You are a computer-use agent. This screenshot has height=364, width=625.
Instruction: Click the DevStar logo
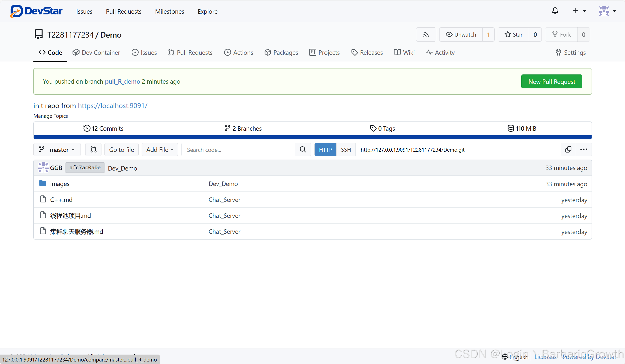[36, 11]
